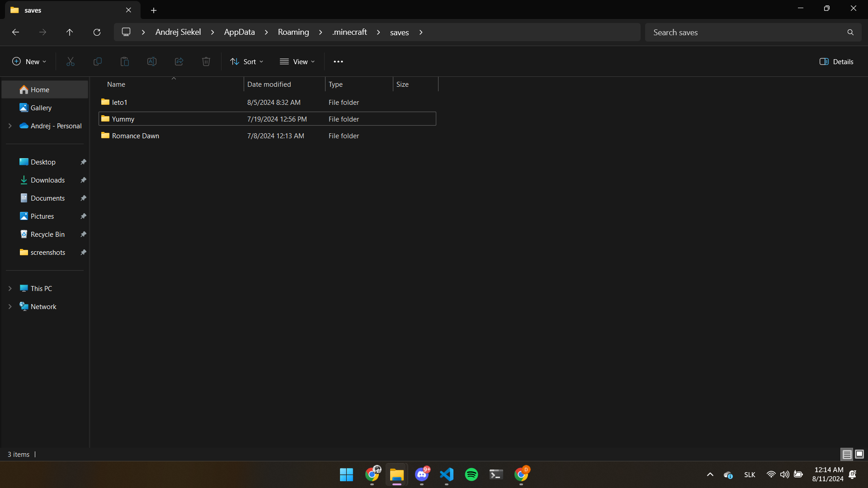Click the Copy icon in toolbar
The width and height of the screenshot is (868, 488).
point(98,61)
